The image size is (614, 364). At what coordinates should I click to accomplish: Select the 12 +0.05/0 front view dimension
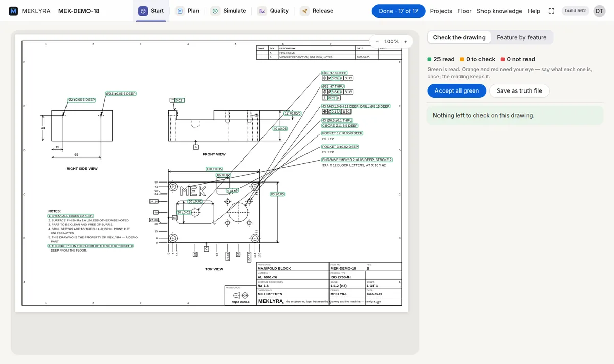coord(293,113)
